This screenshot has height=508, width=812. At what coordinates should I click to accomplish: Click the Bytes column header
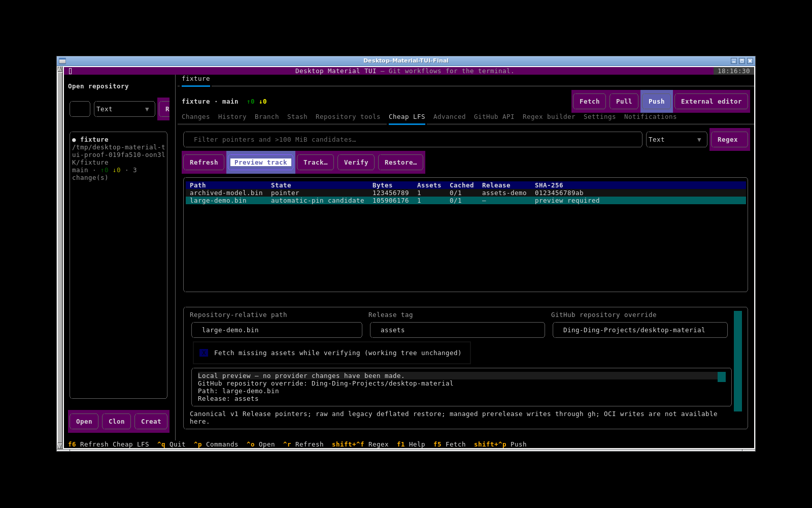coord(382,185)
